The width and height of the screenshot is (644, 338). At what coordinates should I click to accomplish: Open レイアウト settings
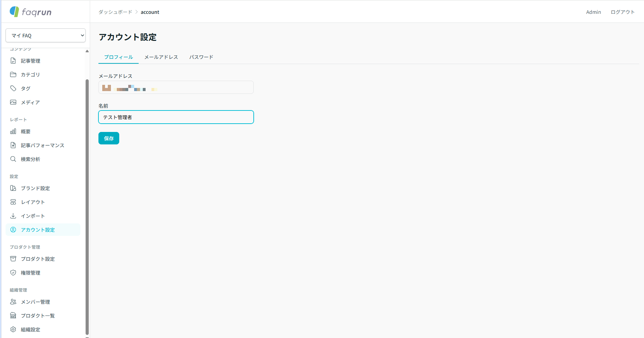43,202
